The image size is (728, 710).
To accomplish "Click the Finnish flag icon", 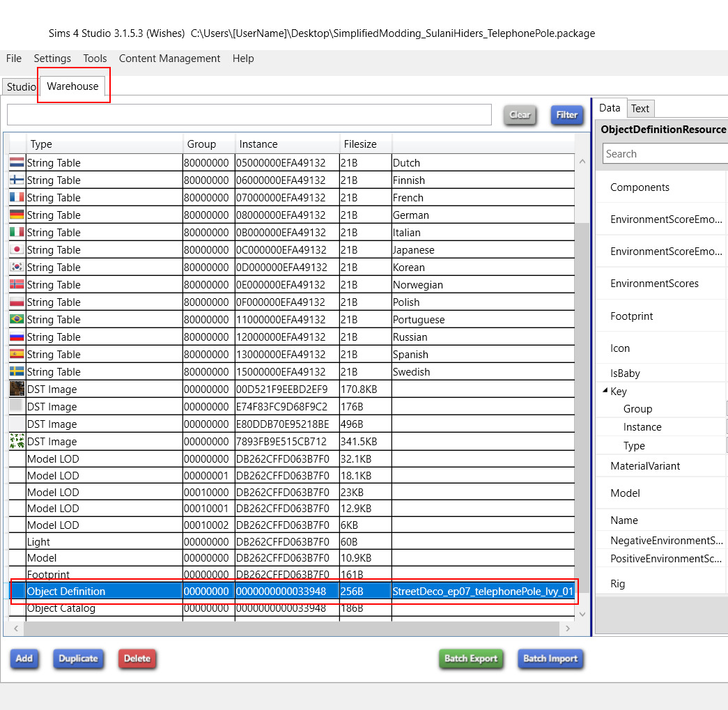I will tap(17, 180).
